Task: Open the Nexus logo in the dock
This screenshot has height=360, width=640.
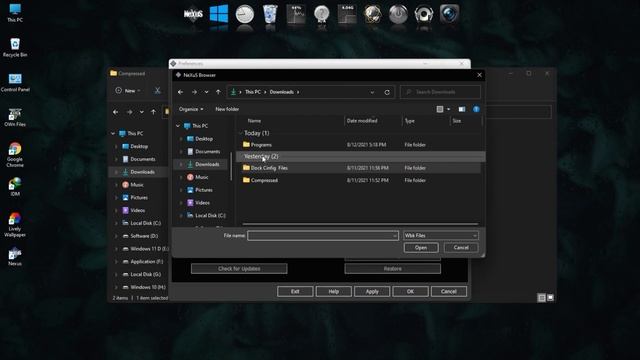Action: pyautogui.click(x=193, y=14)
